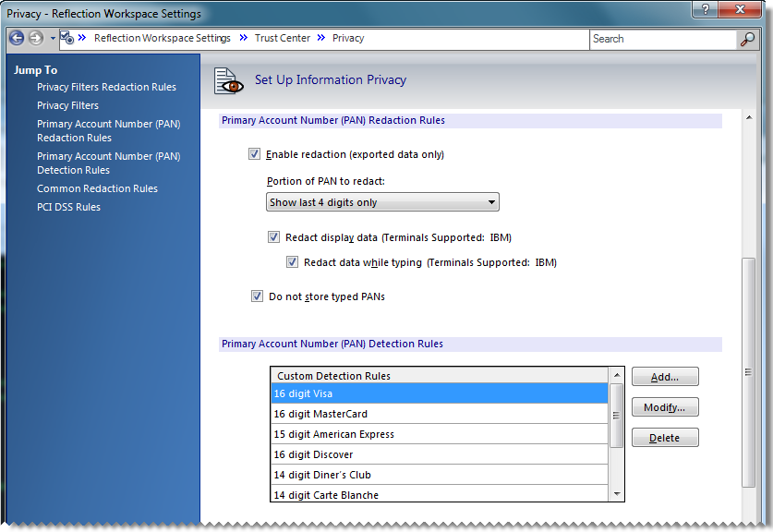Screen dimensions: 773x532
Task: Go to Trust Center breadcrumb
Action: click(x=282, y=38)
